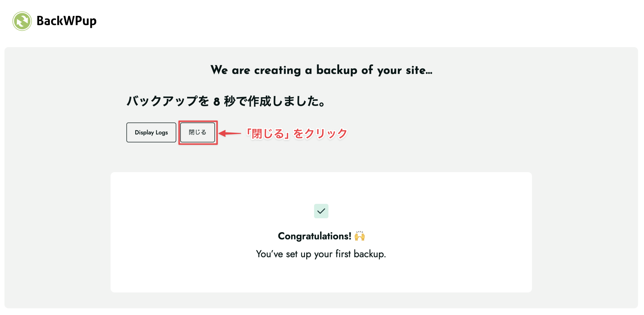Click the word 'We' starting the heading
This screenshot has height=315, width=644.
219,70
